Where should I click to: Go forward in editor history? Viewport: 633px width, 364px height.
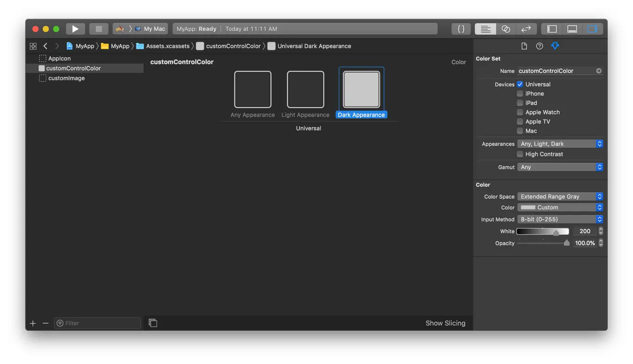point(57,46)
